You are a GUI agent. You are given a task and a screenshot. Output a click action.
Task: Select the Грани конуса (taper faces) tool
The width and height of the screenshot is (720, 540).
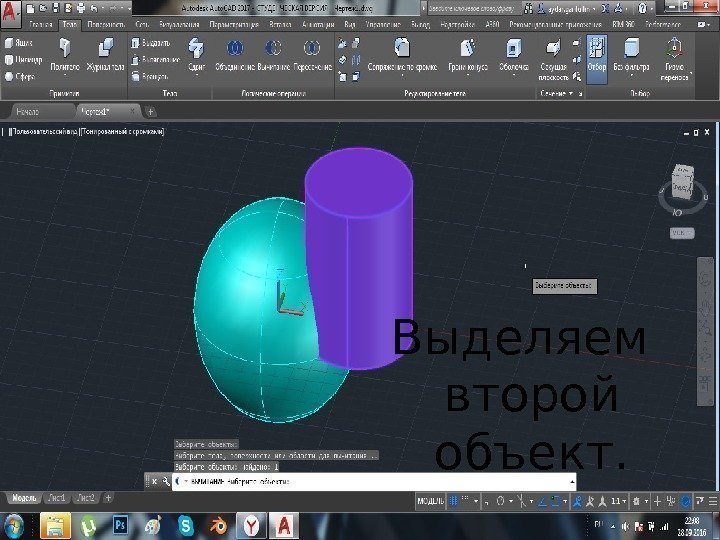[468, 55]
